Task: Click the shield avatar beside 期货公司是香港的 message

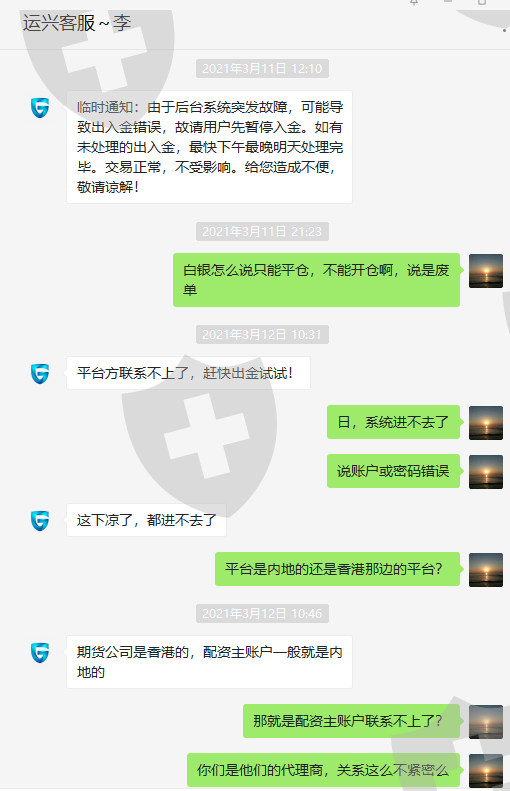Action: click(x=40, y=652)
